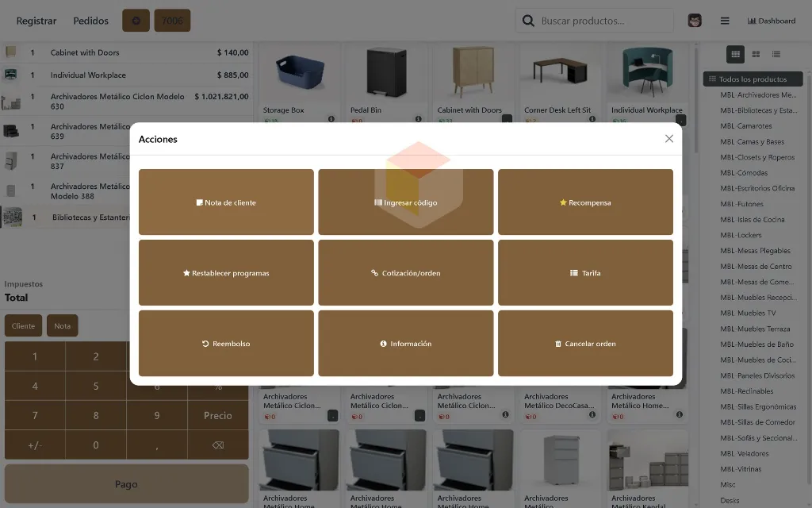
Task: Select MBL-Vitrinas category
Action: click(741, 468)
